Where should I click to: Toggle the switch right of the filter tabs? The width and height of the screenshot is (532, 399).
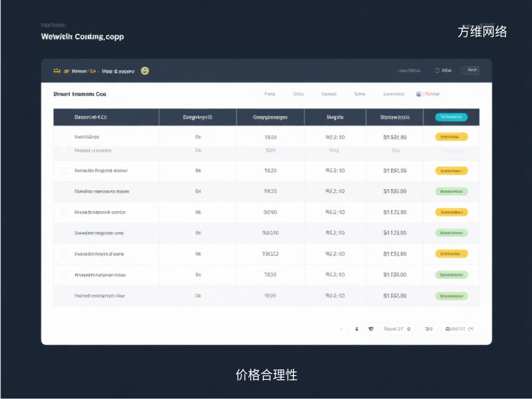click(419, 94)
